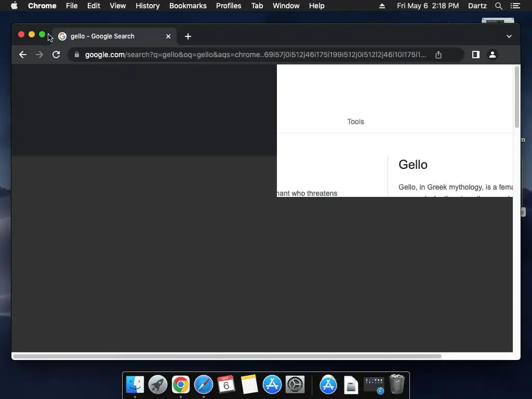Open Finder from the Dock
532x399 pixels.
(135, 385)
